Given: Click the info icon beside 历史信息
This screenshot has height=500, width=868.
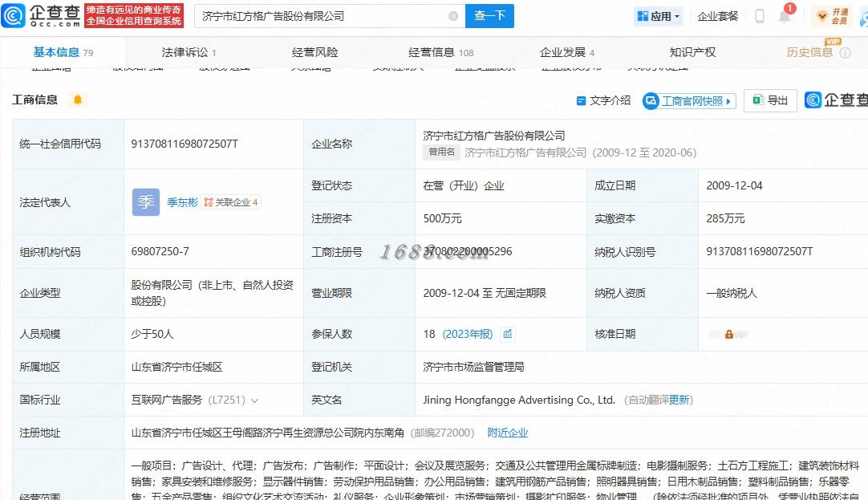Looking at the screenshot, I should pyautogui.click(x=844, y=53).
